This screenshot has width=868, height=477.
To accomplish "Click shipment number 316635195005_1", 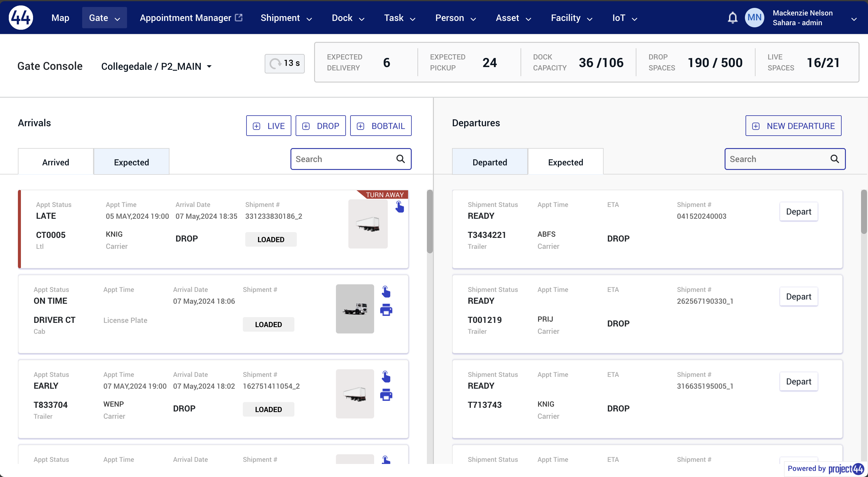I will pos(705,386).
